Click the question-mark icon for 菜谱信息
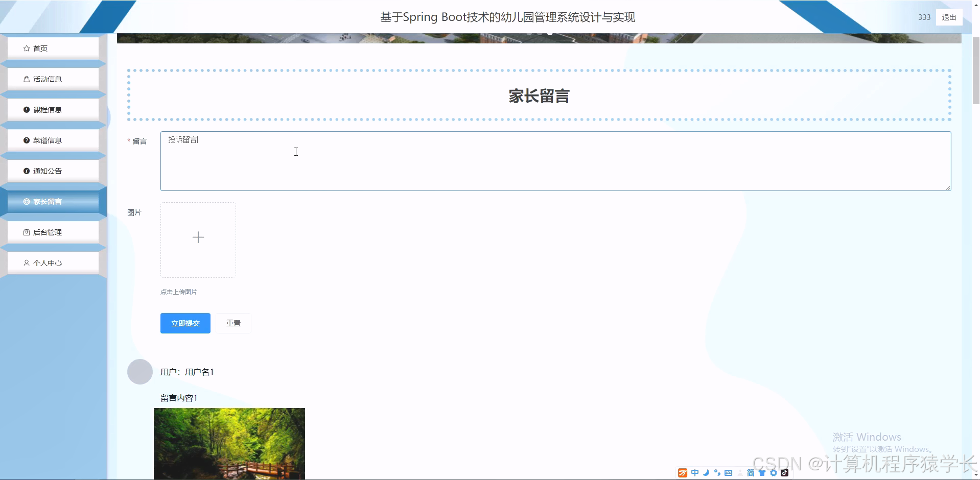This screenshot has height=480, width=980. point(27,140)
